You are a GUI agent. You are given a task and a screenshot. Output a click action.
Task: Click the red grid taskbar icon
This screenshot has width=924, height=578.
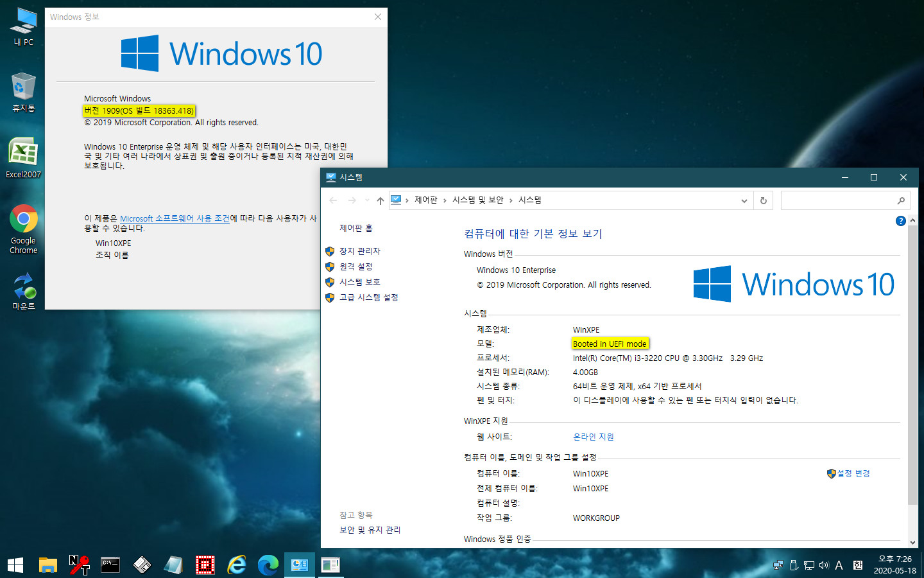pos(205,565)
